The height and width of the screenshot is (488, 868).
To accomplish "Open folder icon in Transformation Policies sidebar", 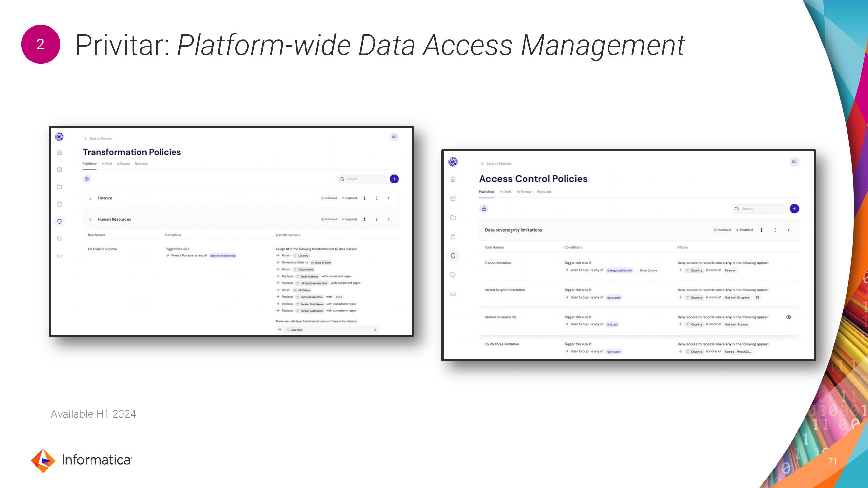I will 59,187.
